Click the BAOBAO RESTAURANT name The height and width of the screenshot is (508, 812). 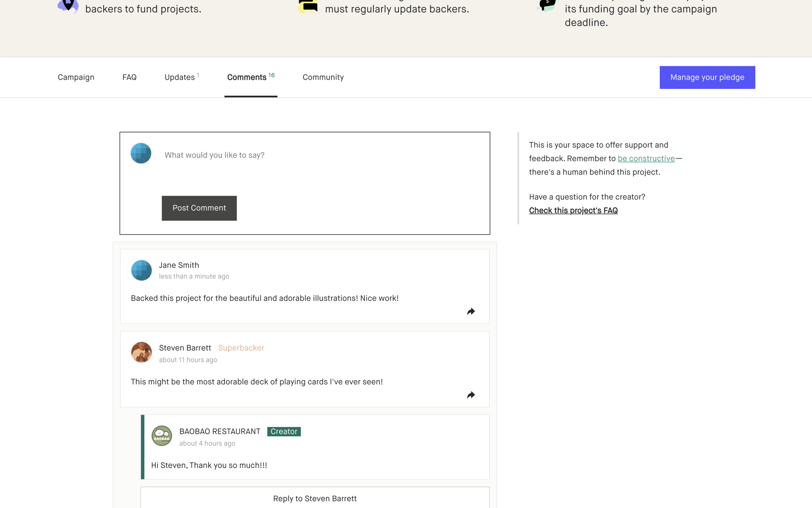(x=219, y=431)
